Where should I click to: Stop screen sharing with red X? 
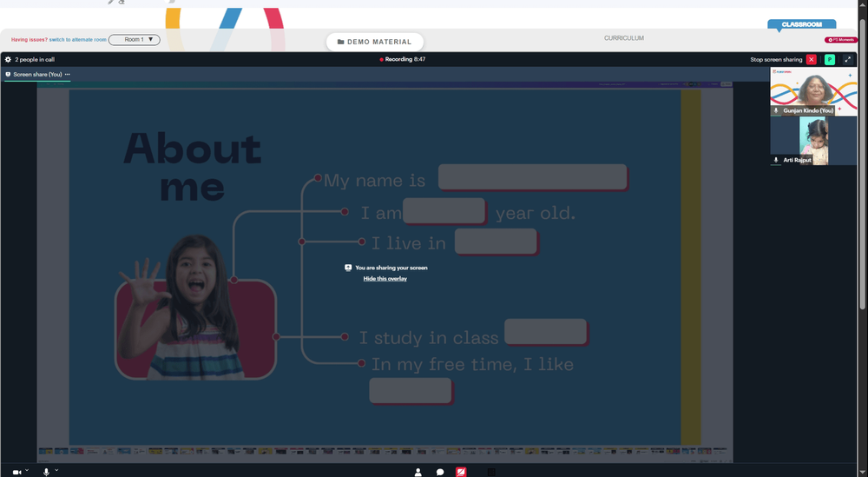pos(811,59)
